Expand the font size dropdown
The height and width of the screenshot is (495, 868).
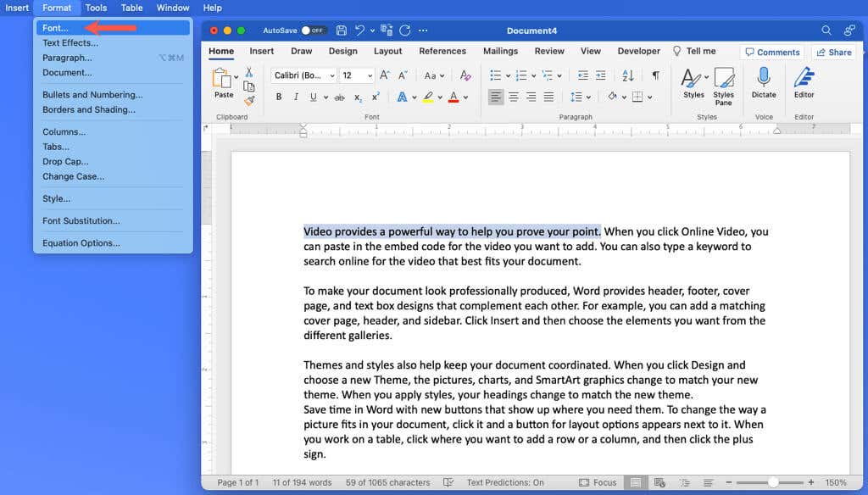click(357, 75)
